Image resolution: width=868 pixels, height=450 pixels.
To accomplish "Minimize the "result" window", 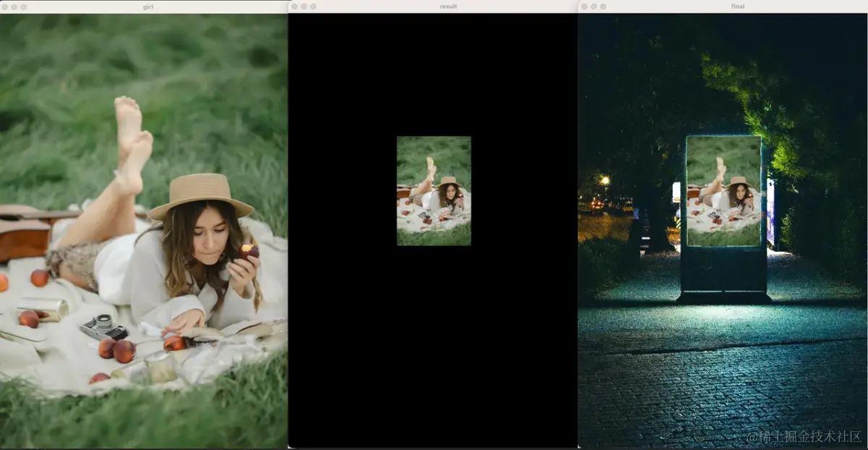I will [x=304, y=5].
